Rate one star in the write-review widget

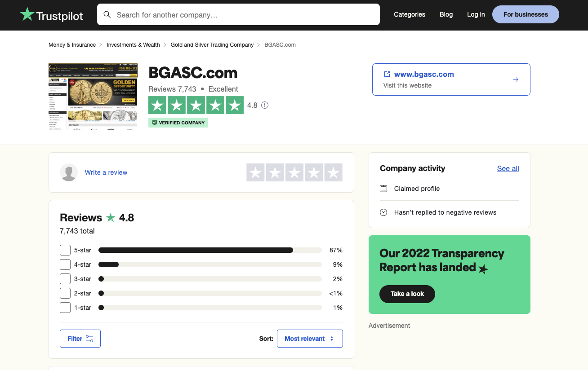click(255, 172)
